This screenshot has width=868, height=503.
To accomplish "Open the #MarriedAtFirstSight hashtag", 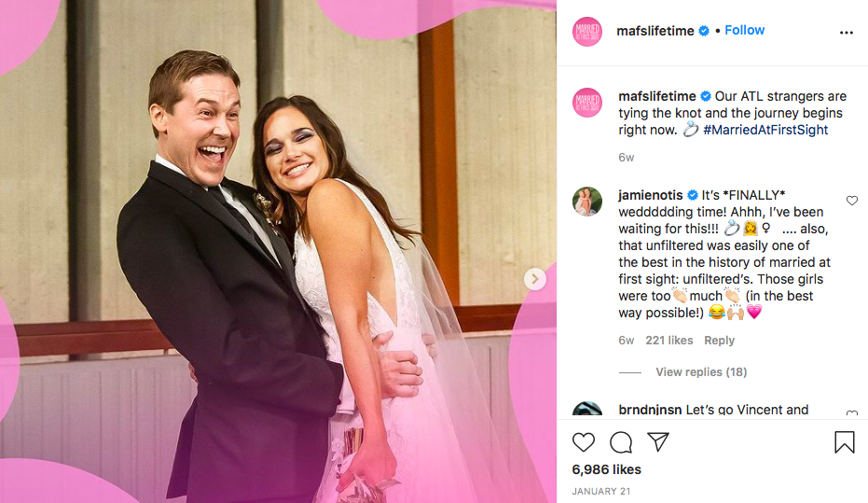I will [765, 130].
